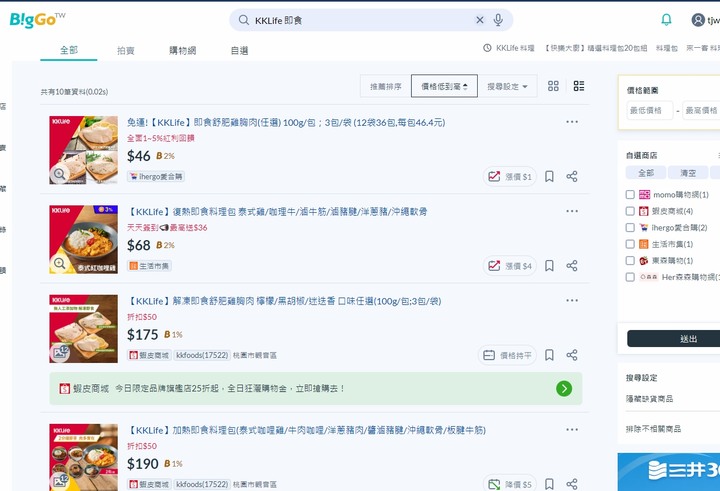Select the 全部 tab
Image resolution: width=720 pixels, height=491 pixels.
[x=69, y=50]
